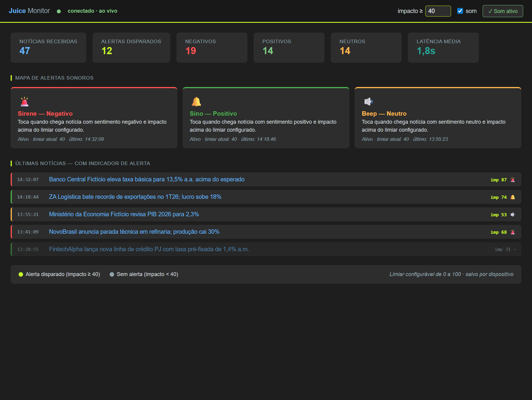The height and width of the screenshot is (400, 532).
Task: Open the NovoBrasil refinaria headline
Action: click(x=134, y=232)
